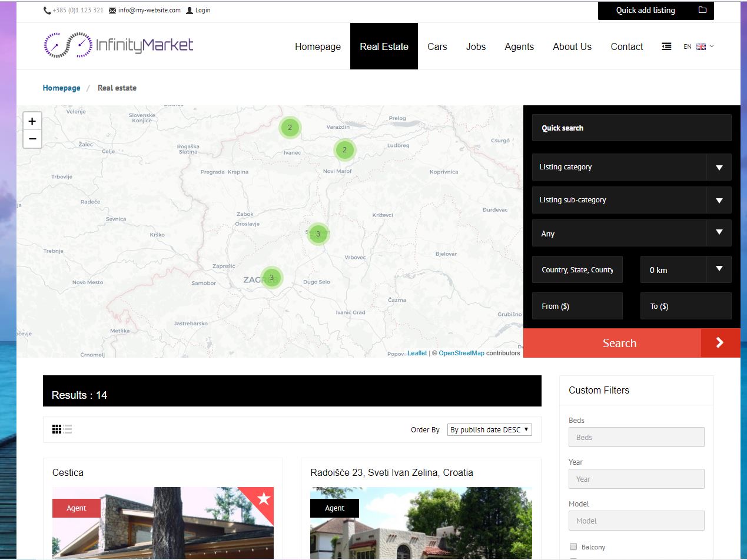
Task: Click the Quick search input field
Action: [x=631, y=128]
